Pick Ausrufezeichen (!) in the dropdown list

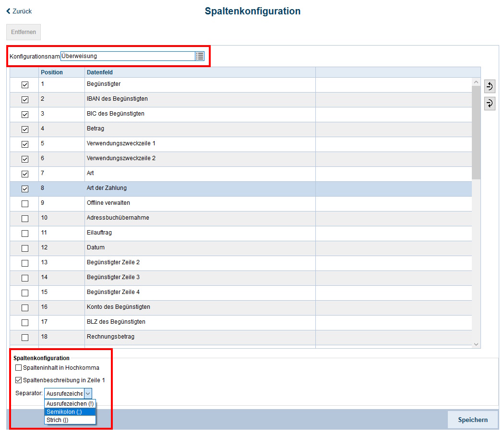pyautogui.click(x=70, y=404)
